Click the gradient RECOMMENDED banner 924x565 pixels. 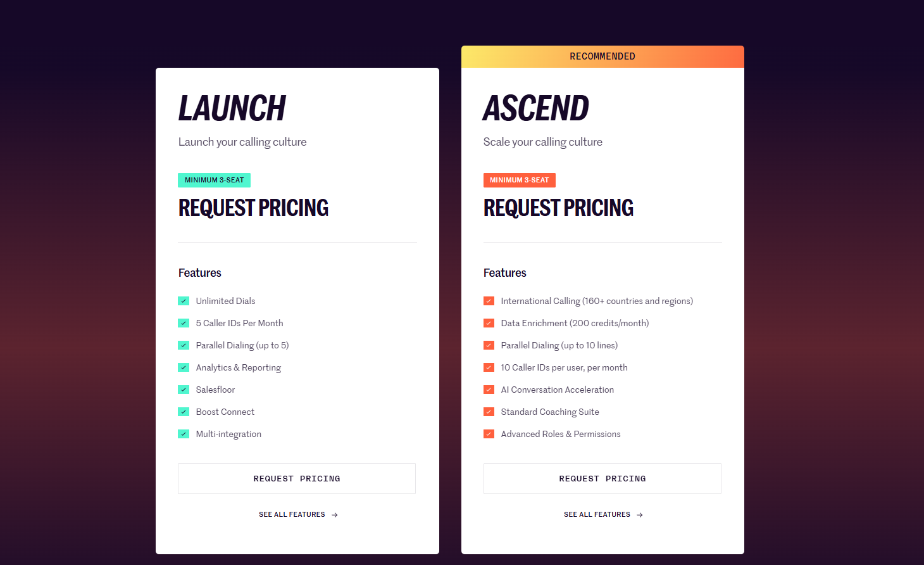[602, 56]
